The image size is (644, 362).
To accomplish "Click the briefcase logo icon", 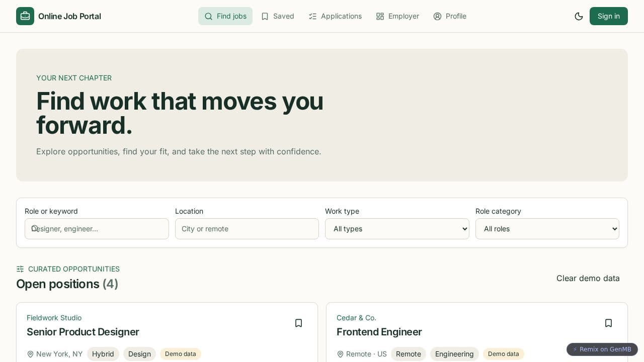I will click(25, 16).
